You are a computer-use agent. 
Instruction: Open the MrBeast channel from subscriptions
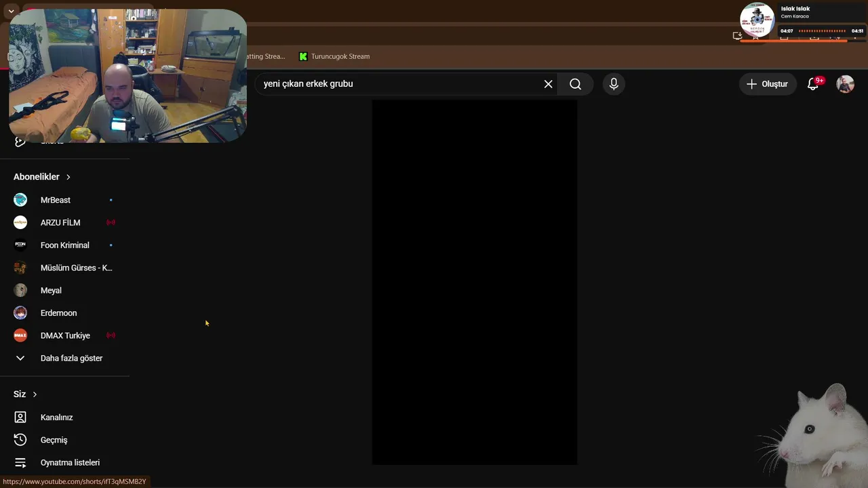(x=64, y=200)
